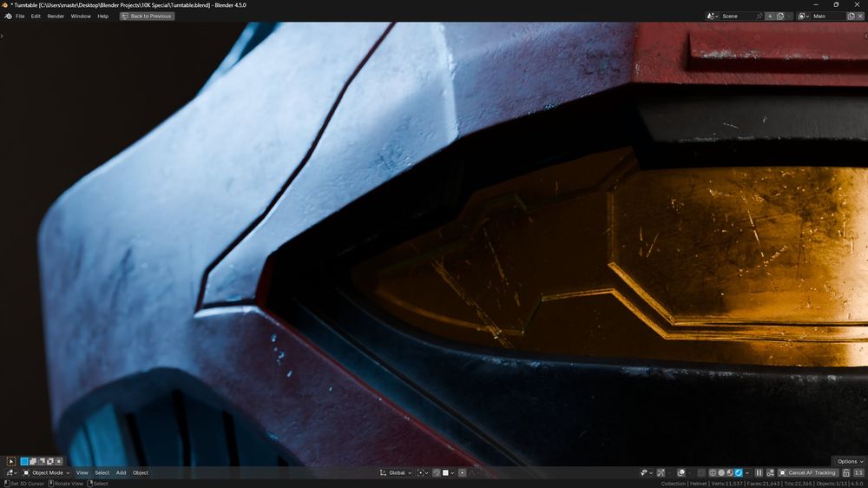Viewport: 868px width, 488px height.
Task: Click the Rotate View status hint
Action: pyautogui.click(x=65, y=485)
